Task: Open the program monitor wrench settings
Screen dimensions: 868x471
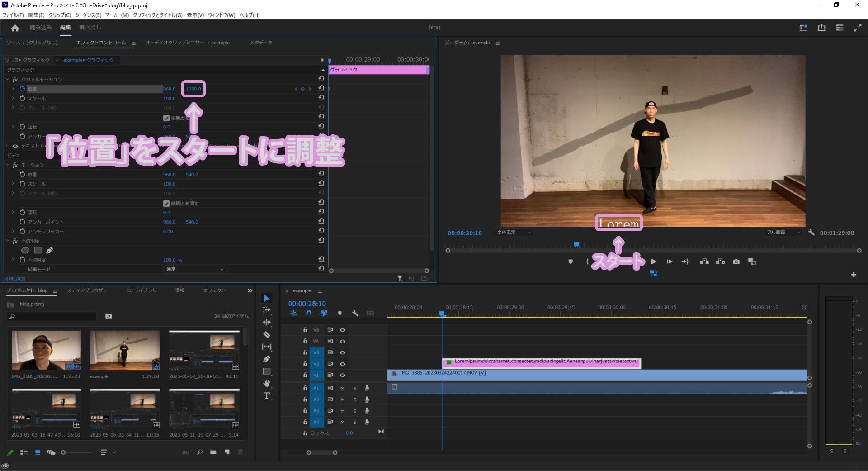Action: [811, 232]
